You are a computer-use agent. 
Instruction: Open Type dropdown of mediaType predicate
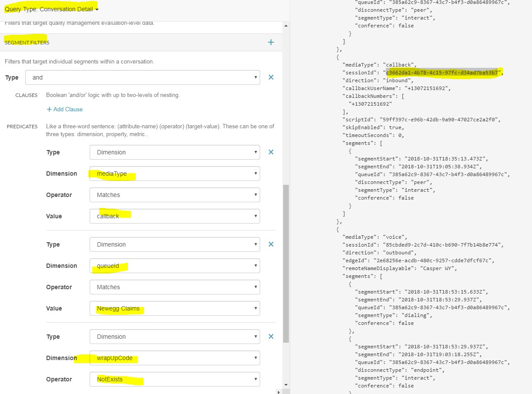click(x=175, y=152)
